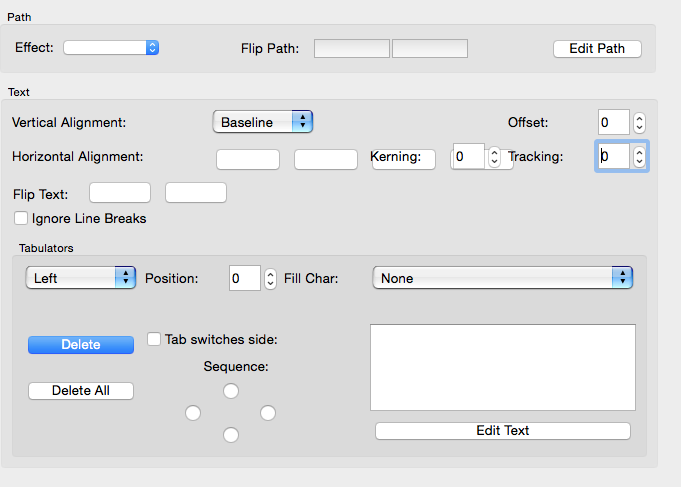
Task: Click the Edit Text button
Action: pyautogui.click(x=503, y=431)
